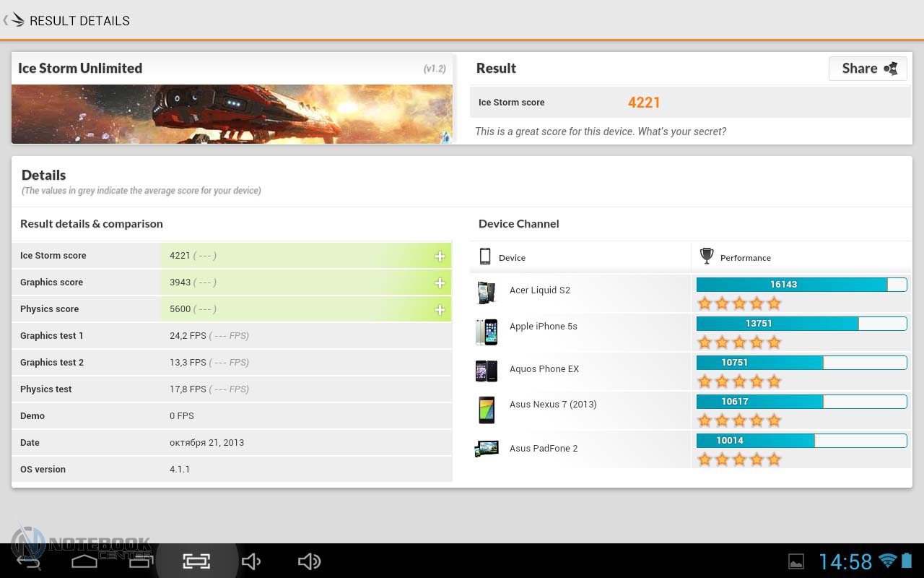Click Aquos Phone EX thumbnail image
This screenshot has height=578, width=924.
486,370
